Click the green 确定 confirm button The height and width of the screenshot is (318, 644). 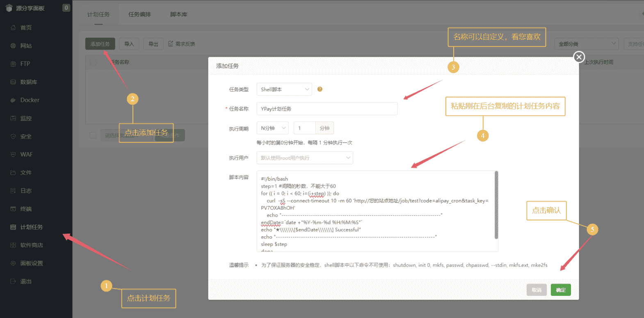pyautogui.click(x=561, y=290)
